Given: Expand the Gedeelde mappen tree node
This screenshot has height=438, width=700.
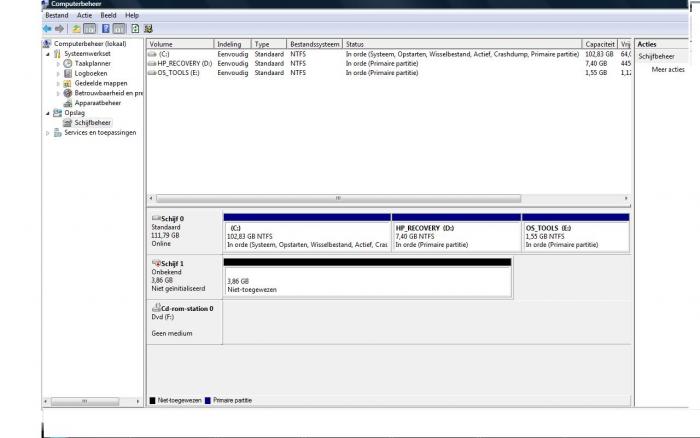Looking at the screenshot, I should click(x=58, y=83).
